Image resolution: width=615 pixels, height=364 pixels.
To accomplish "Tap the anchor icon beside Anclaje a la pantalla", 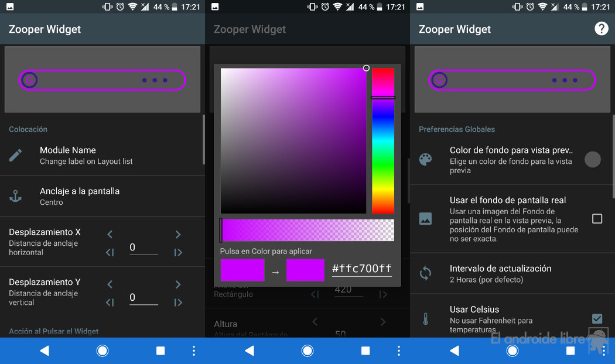I will pyautogui.click(x=15, y=196).
